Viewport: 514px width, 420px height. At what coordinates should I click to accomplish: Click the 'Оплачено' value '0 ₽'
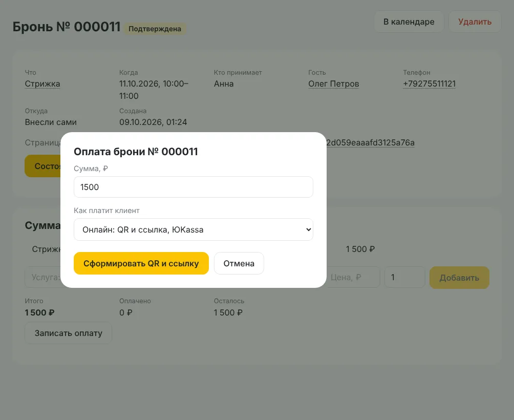(x=126, y=313)
